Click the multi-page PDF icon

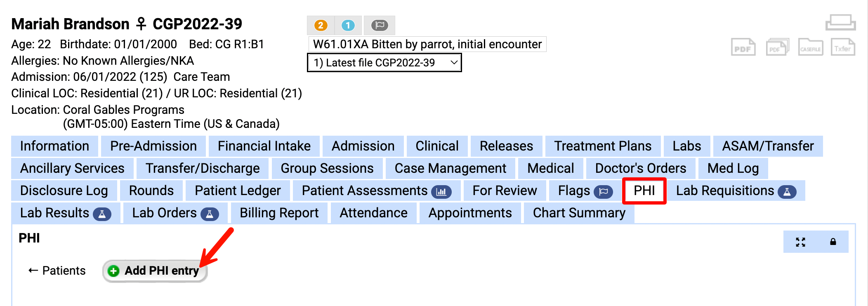tap(777, 47)
